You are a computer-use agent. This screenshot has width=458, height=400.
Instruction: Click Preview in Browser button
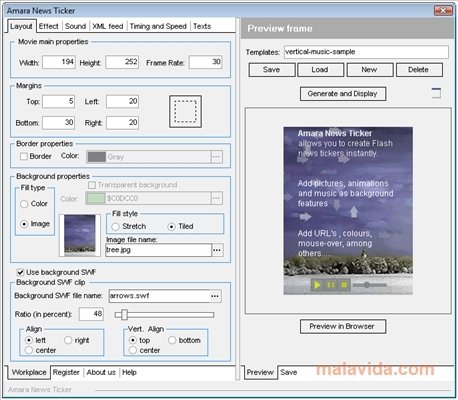pyautogui.click(x=342, y=326)
